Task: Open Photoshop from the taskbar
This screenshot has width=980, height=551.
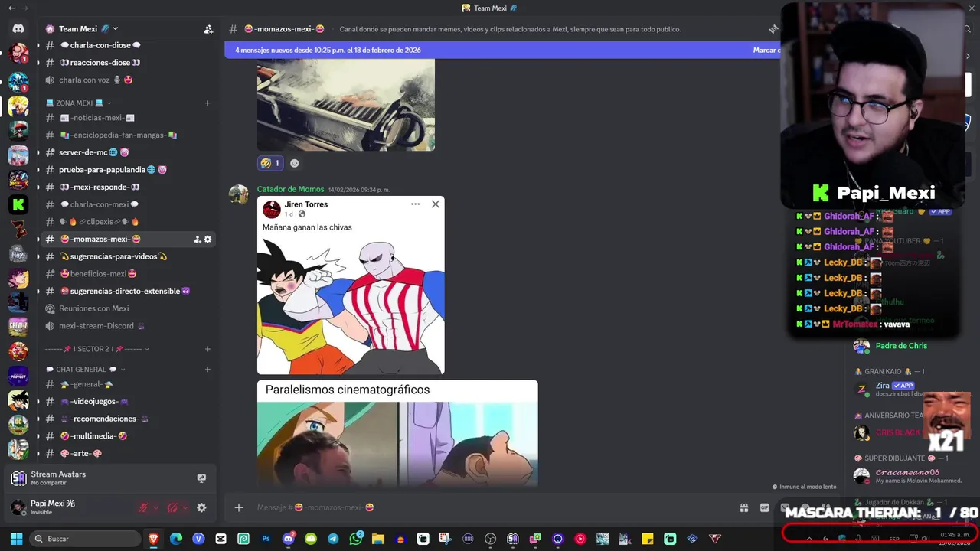Action: (266, 539)
